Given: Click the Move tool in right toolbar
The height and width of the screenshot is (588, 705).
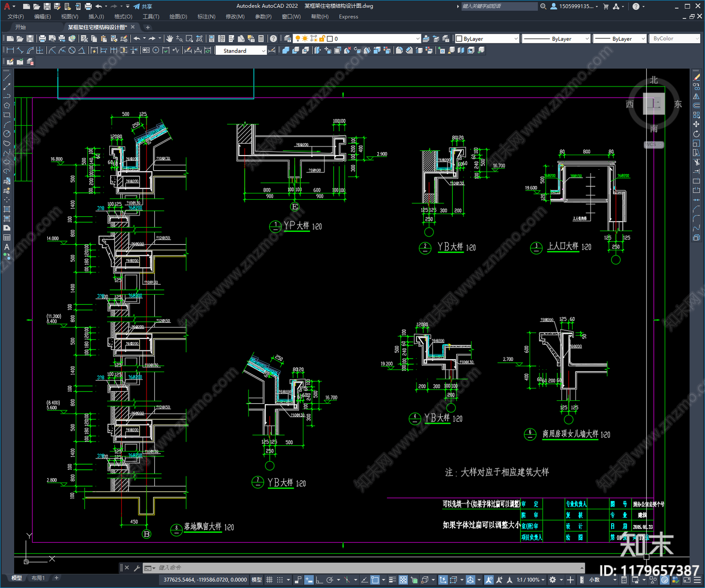Looking at the screenshot, I should point(696,124).
